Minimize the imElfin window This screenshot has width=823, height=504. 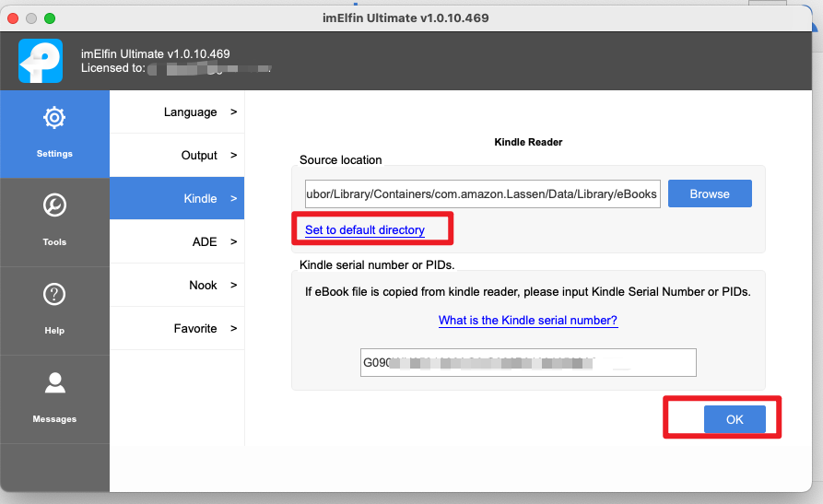pyautogui.click(x=31, y=18)
